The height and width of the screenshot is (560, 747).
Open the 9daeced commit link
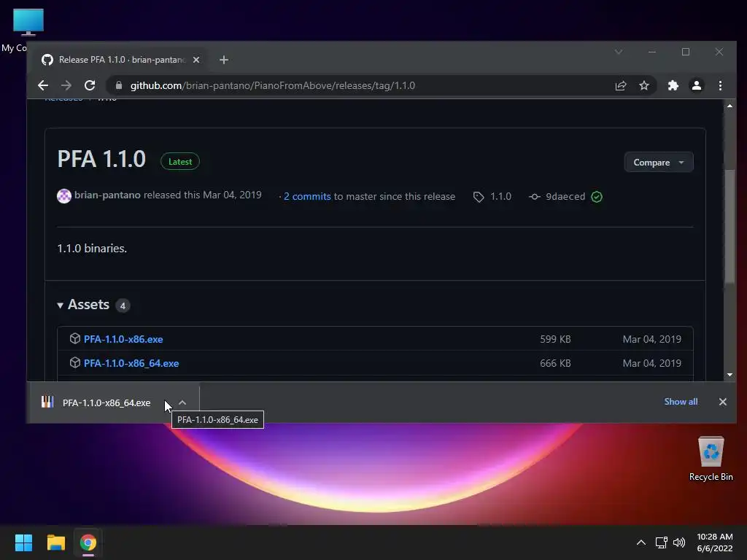565,197
